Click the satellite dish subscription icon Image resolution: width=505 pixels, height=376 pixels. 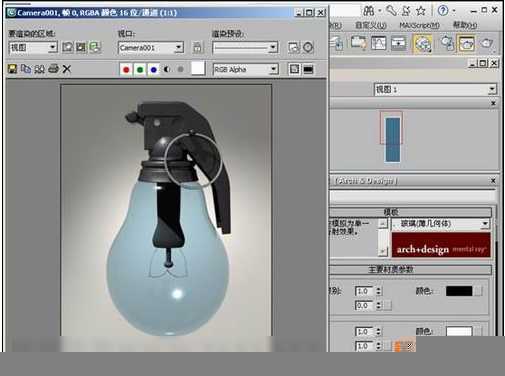pyautogui.click(x=406, y=11)
